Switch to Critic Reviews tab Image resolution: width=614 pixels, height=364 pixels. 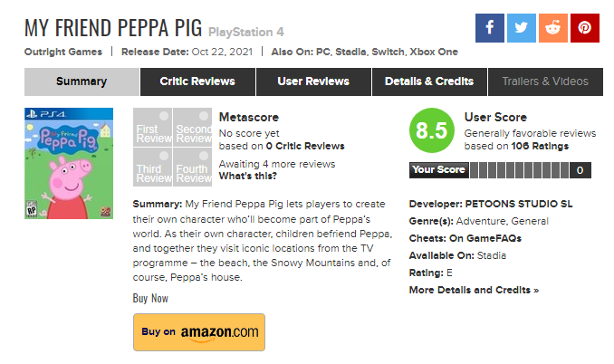tap(197, 81)
